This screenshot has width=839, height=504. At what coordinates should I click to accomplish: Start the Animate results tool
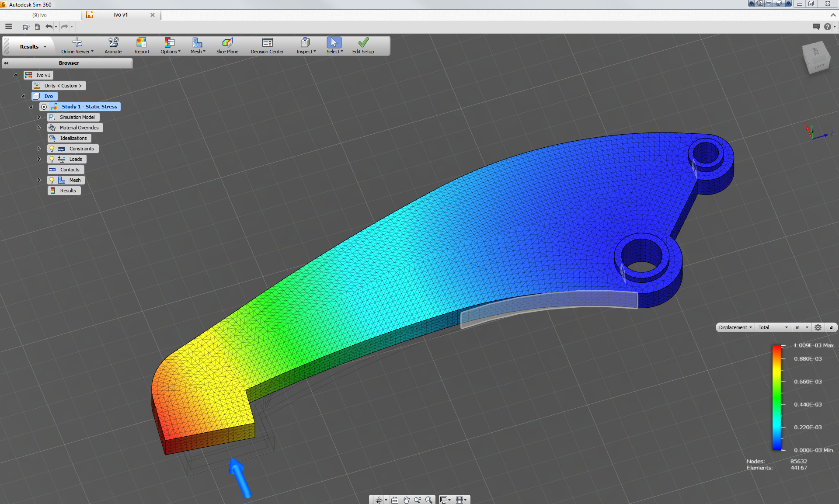click(x=113, y=46)
